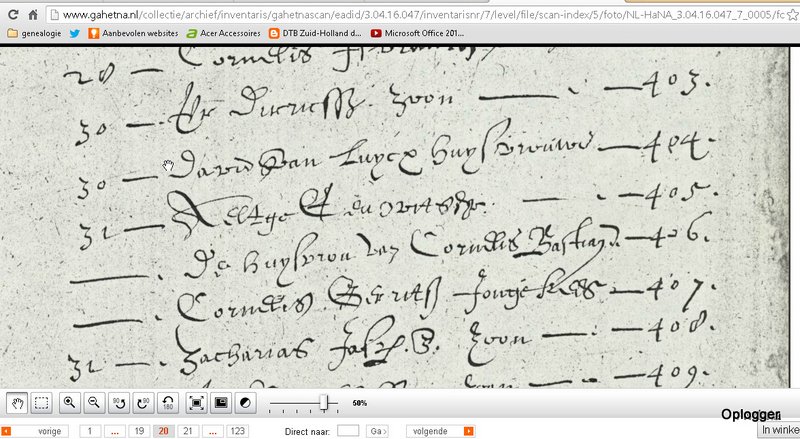Toggle the contrast invert button

tap(245, 403)
